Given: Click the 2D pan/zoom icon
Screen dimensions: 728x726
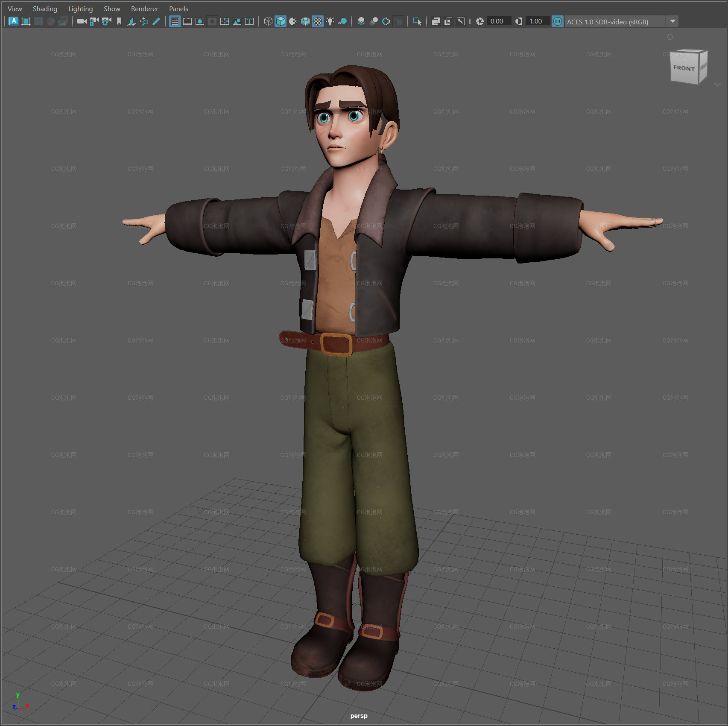Looking at the screenshot, I should (144, 21).
